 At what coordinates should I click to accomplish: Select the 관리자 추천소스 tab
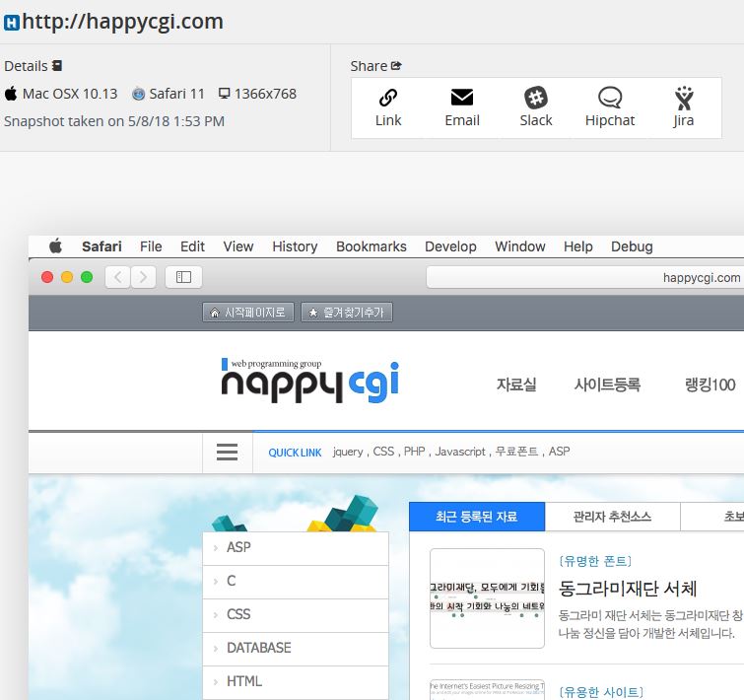pyautogui.click(x=612, y=517)
